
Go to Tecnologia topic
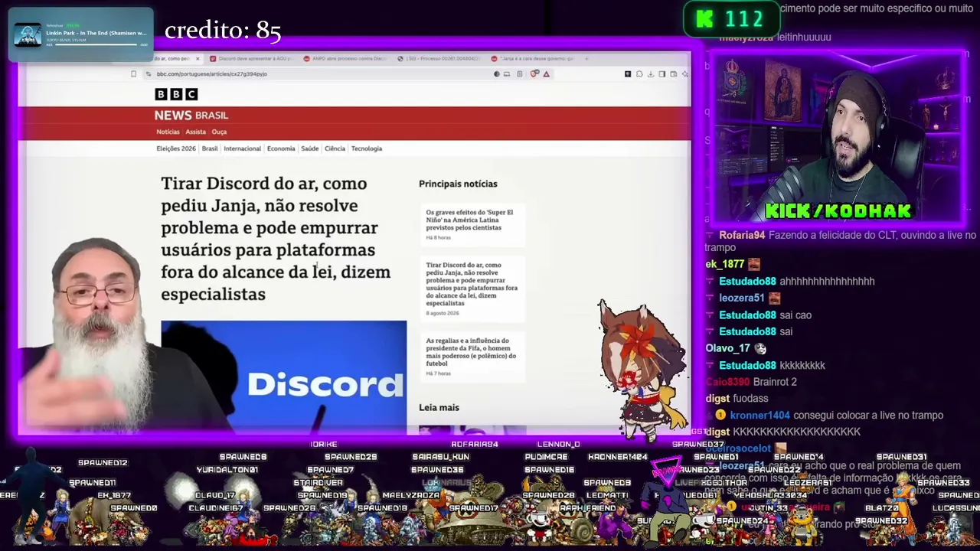367,148
